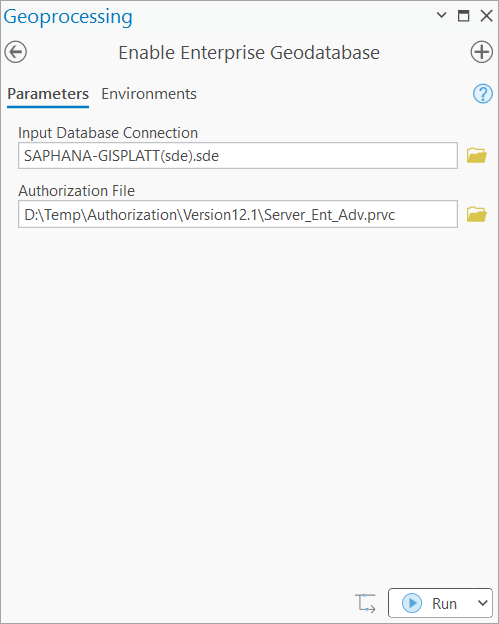499x624 pixels.
Task: Click the Enable Enterprise Geodatabase heading
Action: [x=249, y=53]
